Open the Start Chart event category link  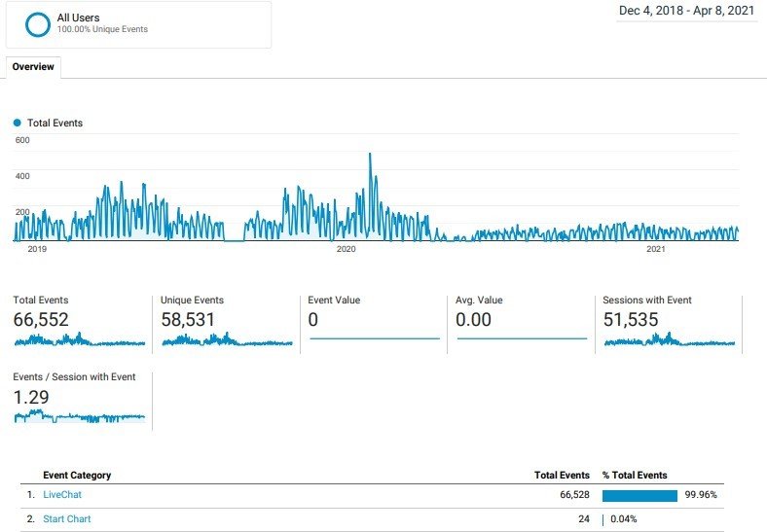67,518
